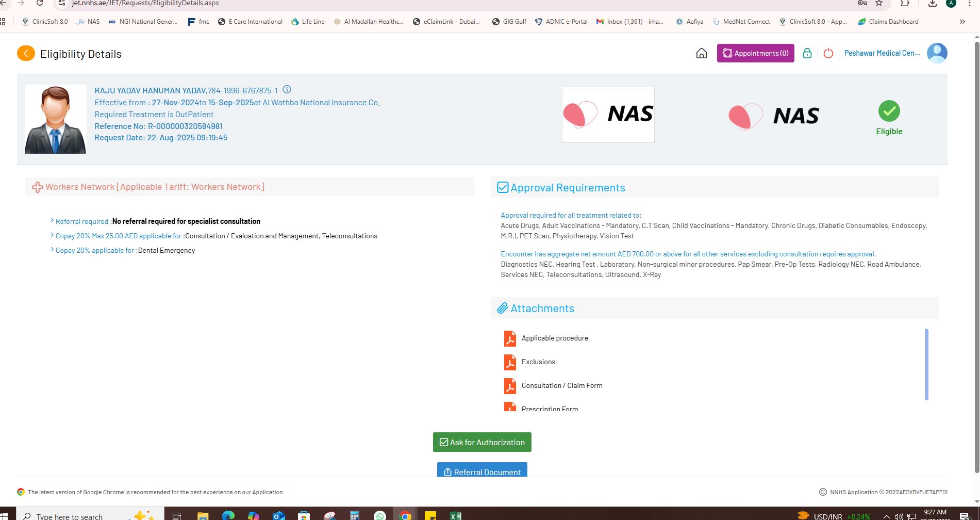Show more bookmarks with chevron
This screenshot has height=520, width=980.
tap(962, 22)
